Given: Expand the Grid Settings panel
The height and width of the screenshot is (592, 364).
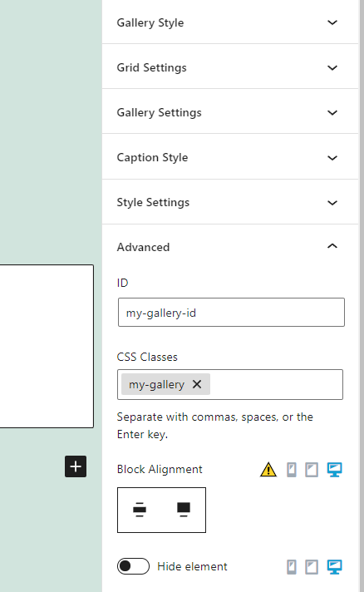Looking at the screenshot, I should pyautogui.click(x=230, y=67).
